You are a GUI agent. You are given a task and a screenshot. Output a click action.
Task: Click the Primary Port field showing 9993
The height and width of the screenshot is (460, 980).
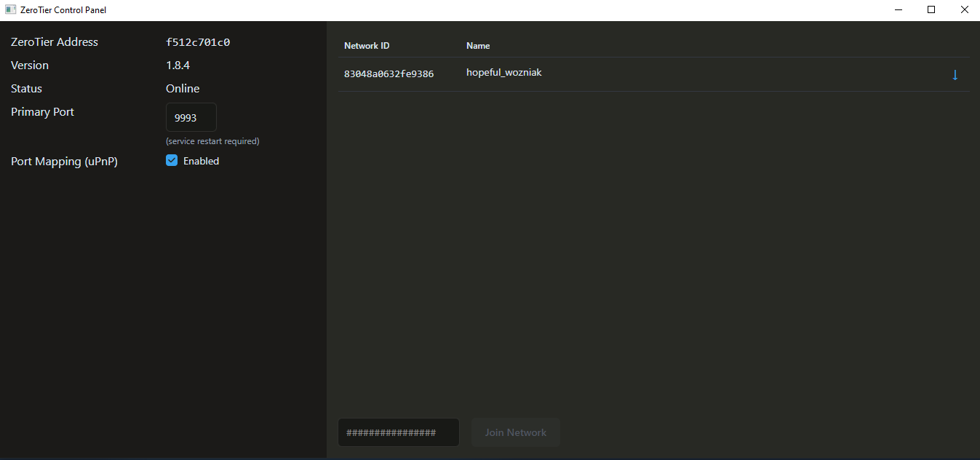191,117
